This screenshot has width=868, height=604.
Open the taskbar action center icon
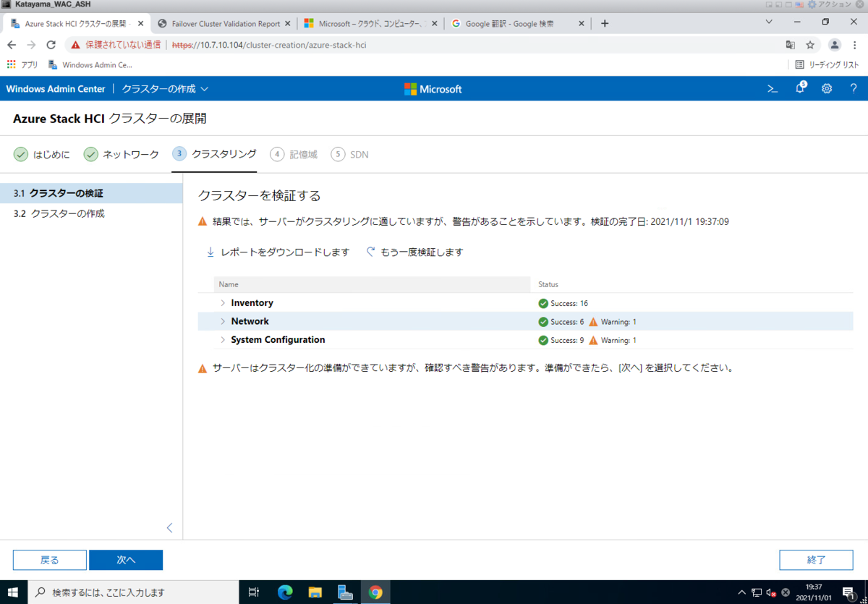[x=848, y=592]
